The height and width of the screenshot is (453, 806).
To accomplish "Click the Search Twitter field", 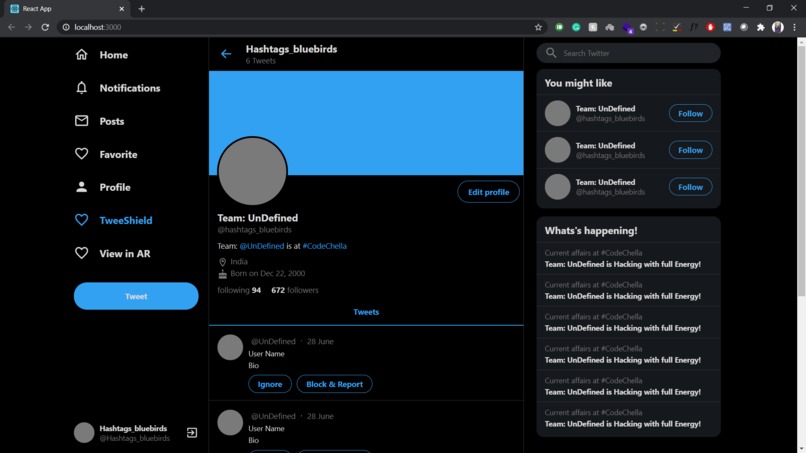I will [x=629, y=53].
